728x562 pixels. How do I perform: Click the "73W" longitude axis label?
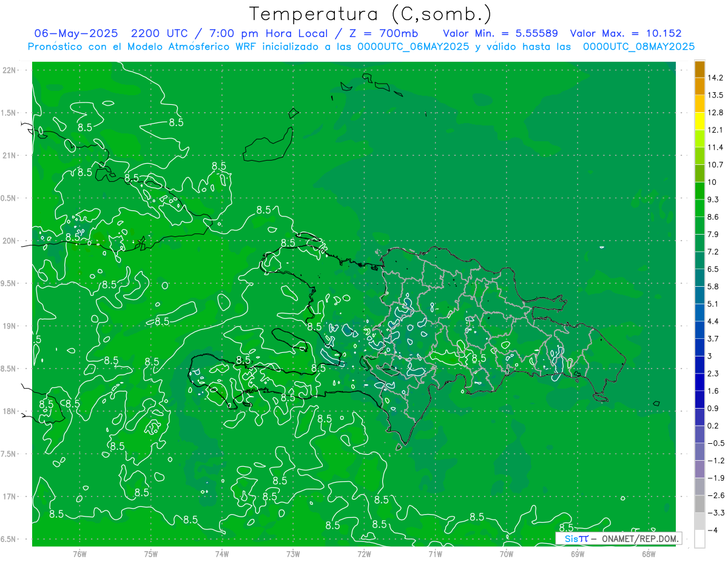pyautogui.click(x=293, y=554)
